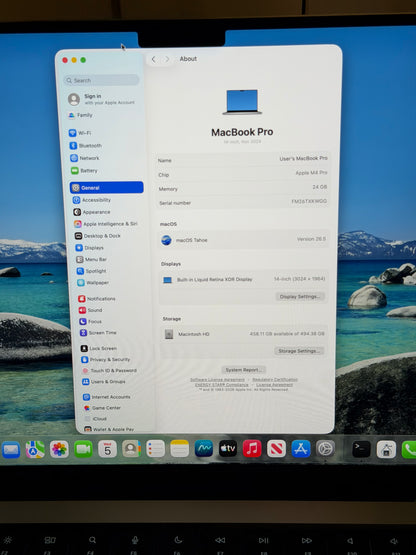Open Calendar in the Dock
The height and width of the screenshot is (555, 416).
[x=107, y=449]
